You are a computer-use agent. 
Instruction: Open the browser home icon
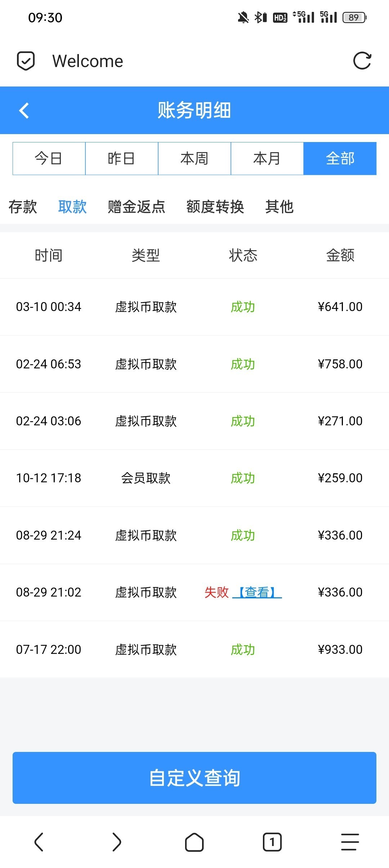pos(194,842)
